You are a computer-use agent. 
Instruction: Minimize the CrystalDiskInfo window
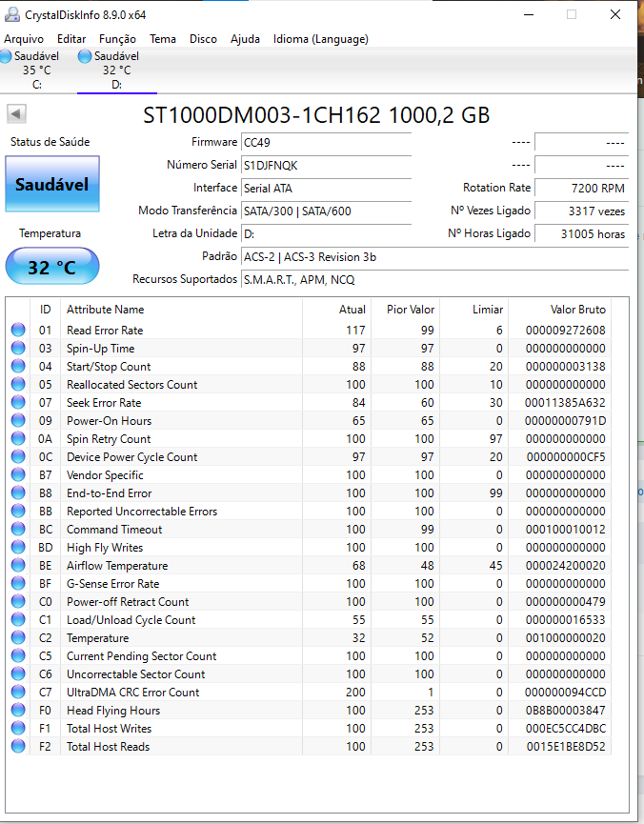(x=529, y=14)
